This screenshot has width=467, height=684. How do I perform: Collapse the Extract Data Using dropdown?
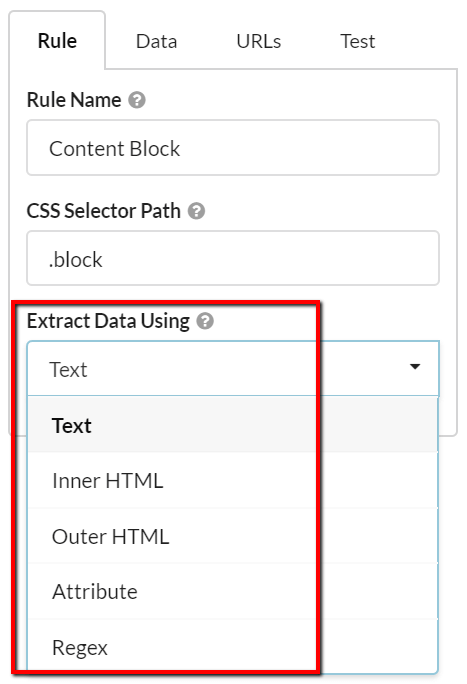coord(233,369)
